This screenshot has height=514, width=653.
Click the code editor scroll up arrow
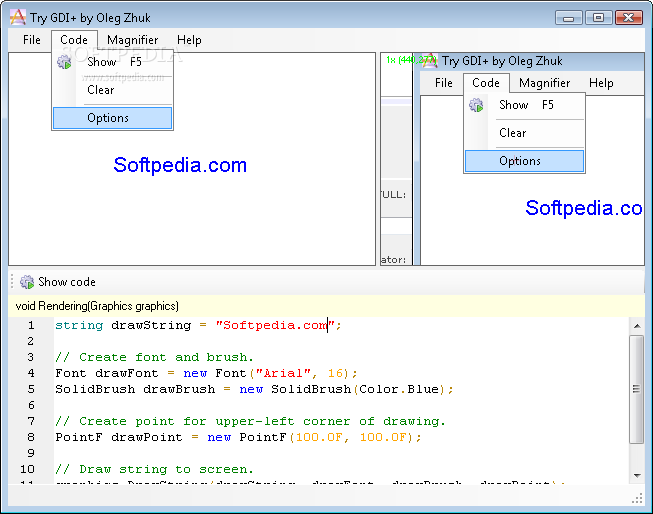pyautogui.click(x=637, y=326)
